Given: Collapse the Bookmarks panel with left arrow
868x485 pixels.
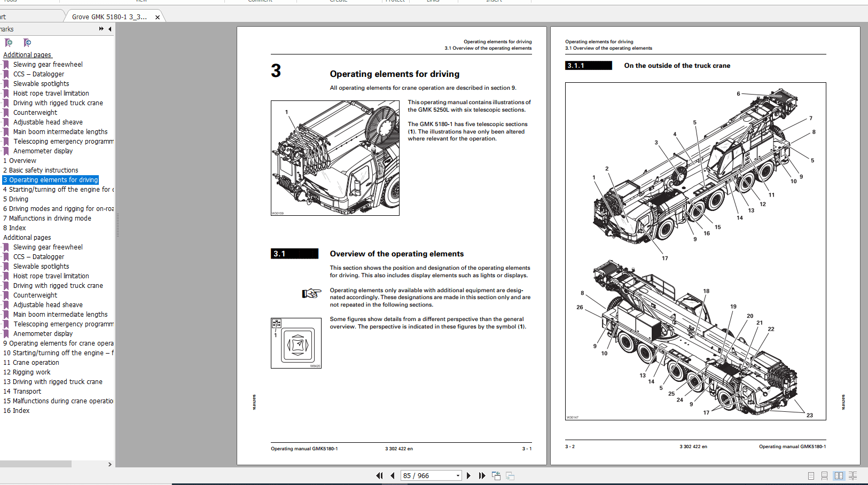Looking at the screenshot, I should click(x=110, y=29).
